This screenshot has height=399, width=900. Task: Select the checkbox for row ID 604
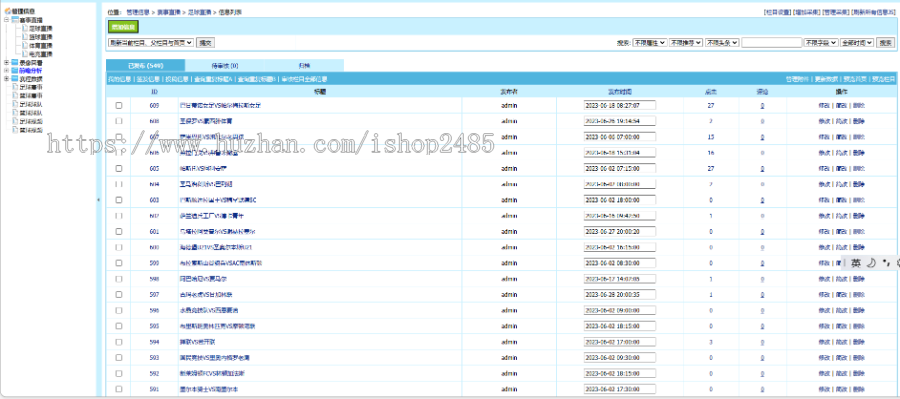tap(119, 184)
